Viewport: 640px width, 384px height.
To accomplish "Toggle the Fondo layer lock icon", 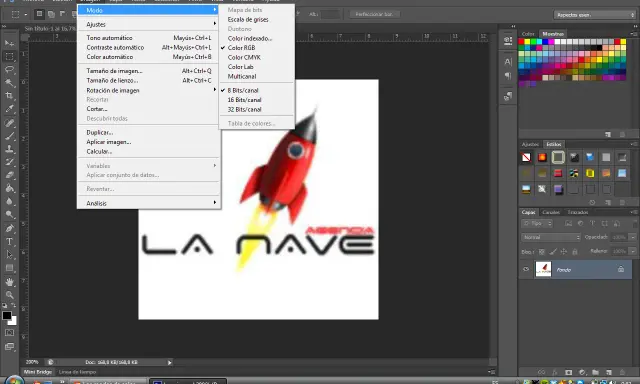I will pos(620,269).
